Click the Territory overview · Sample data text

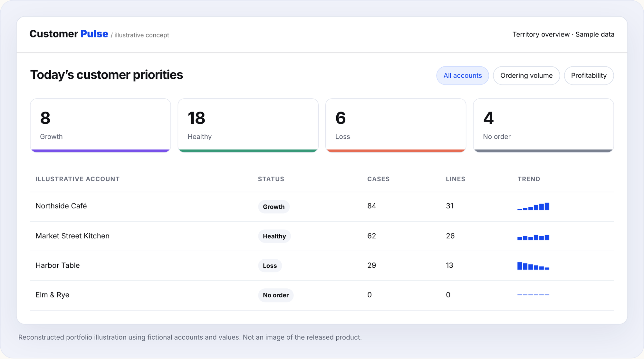(x=563, y=34)
